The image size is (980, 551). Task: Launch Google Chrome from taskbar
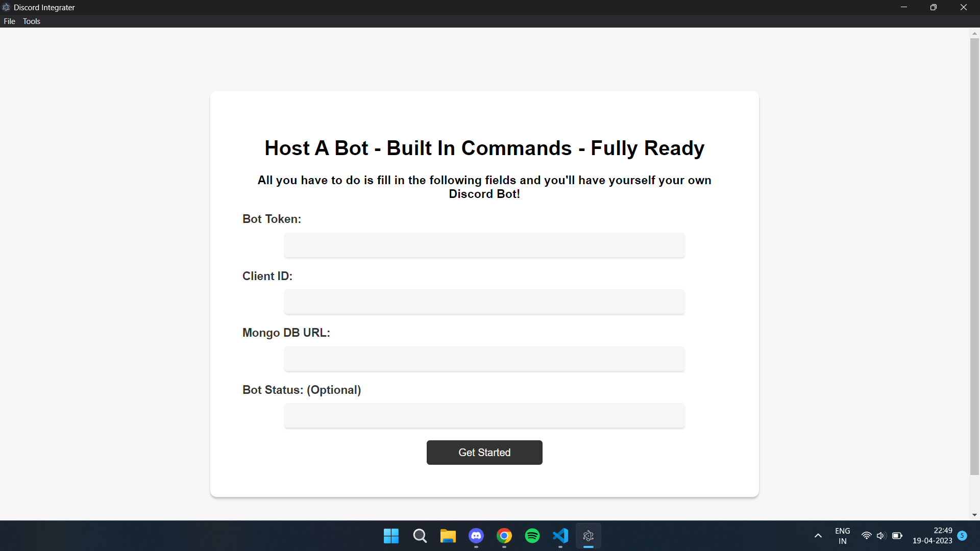(504, 536)
